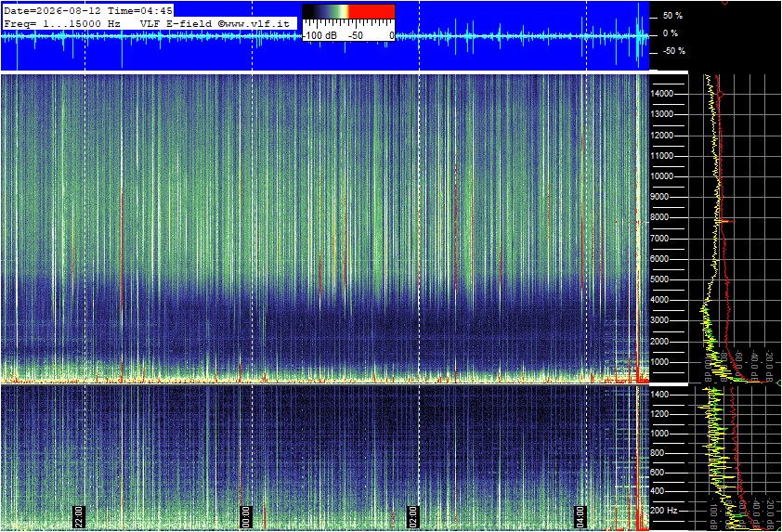Viewport: 782px width, 532px height.
Task: Click the 13000 frequency axis label
Action: pos(662,114)
